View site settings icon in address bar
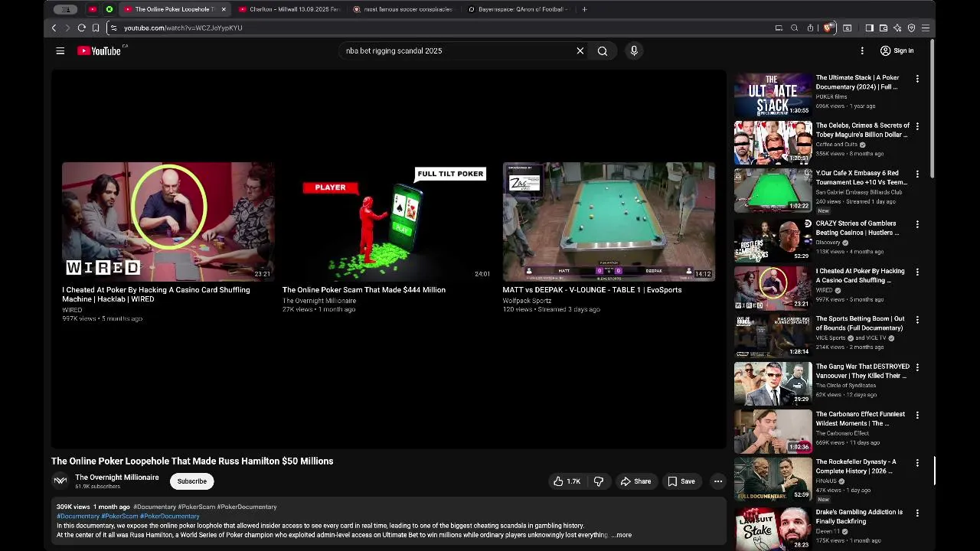Screen dimensions: 980x551 point(113,28)
